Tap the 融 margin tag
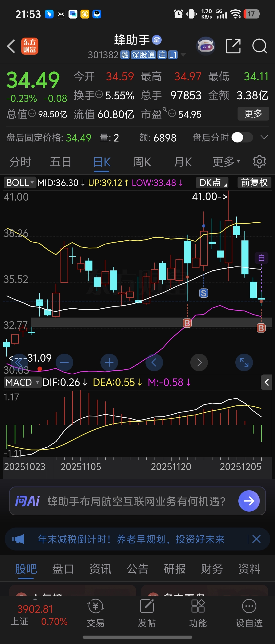Screen dimensions: 275x644 coord(125,55)
